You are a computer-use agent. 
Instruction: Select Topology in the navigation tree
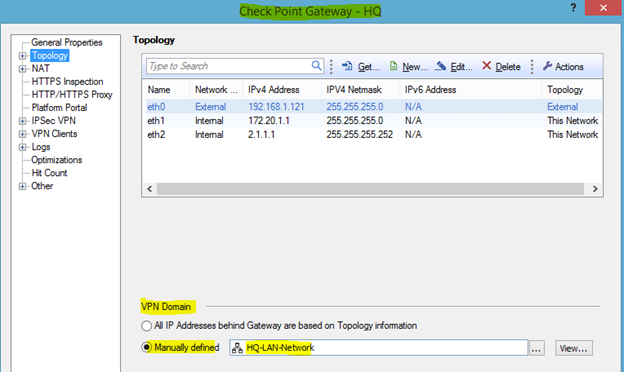pos(50,55)
